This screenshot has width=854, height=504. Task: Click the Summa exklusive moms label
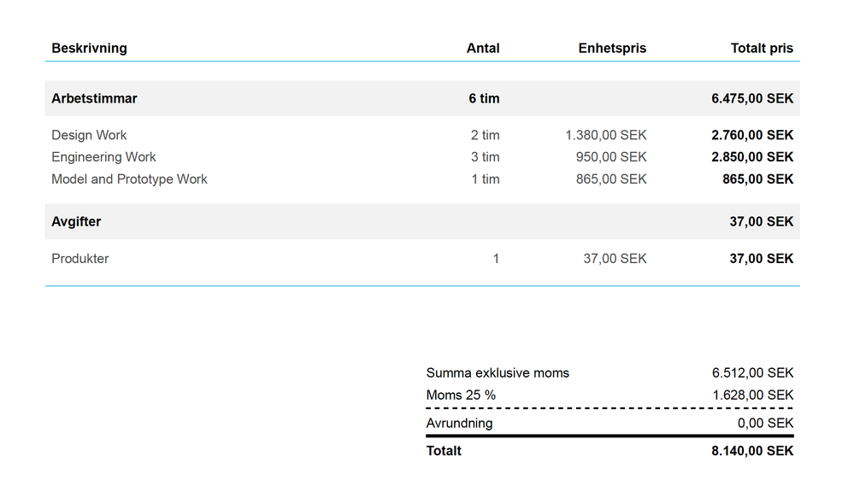(498, 372)
